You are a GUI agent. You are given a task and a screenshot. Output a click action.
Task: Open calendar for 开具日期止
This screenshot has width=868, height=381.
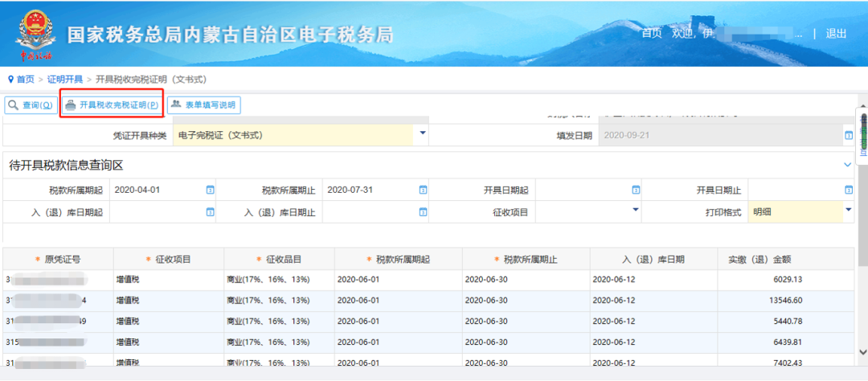click(849, 190)
